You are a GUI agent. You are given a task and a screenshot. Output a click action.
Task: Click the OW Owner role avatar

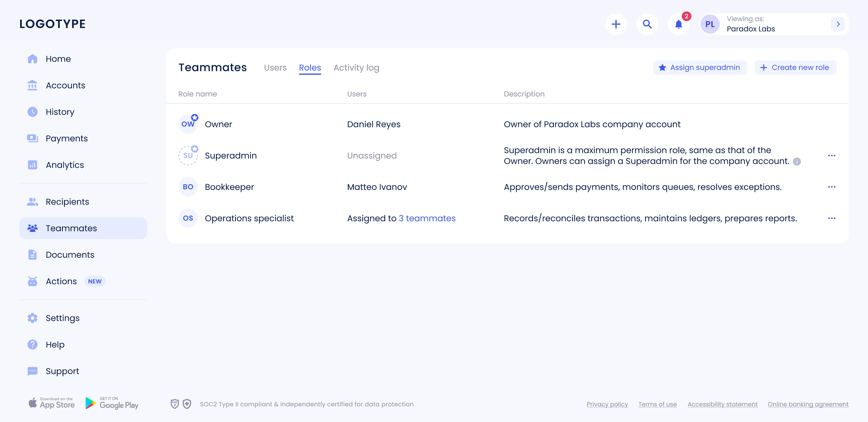pyautogui.click(x=188, y=124)
